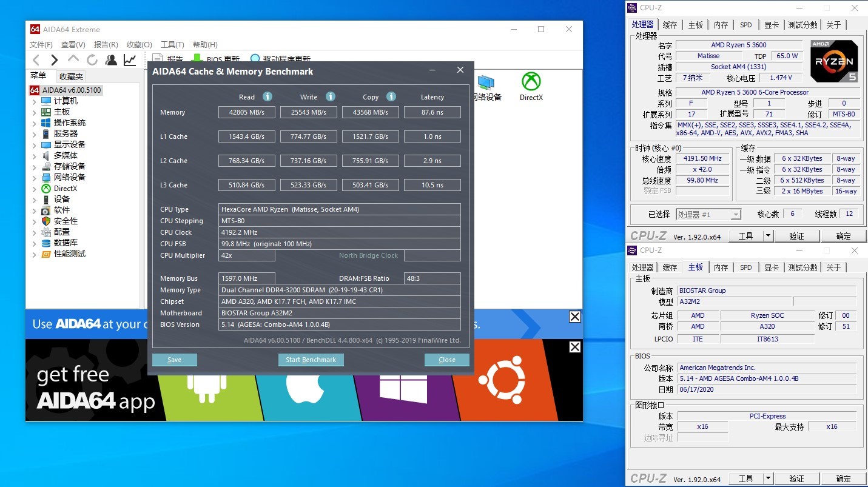Switch to 处理器 tab in lower CPU-Z

tap(642, 267)
